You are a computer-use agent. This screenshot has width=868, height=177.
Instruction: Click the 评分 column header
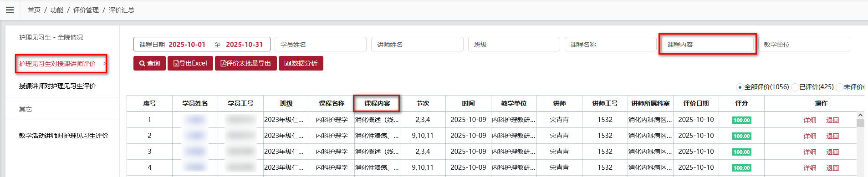tap(741, 103)
